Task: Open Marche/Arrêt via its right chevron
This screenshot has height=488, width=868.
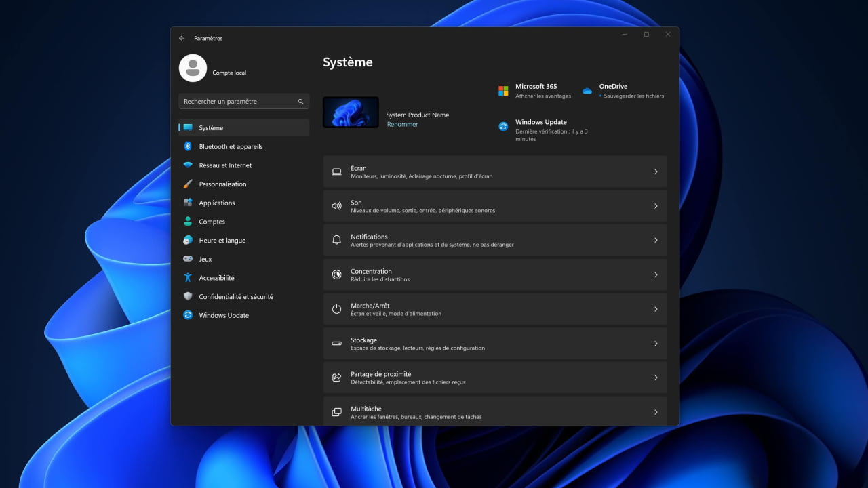Action: tap(656, 309)
